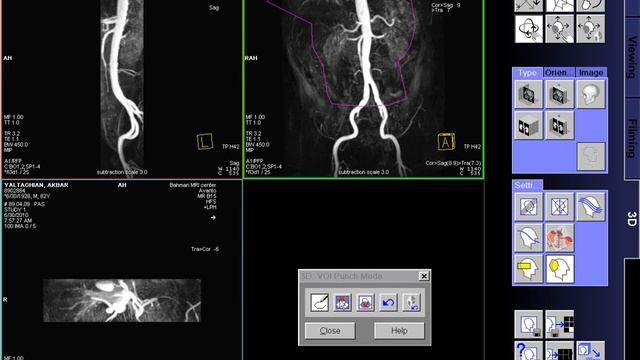The width and height of the screenshot is (640, 360).
Task: Open the first Settings icon with shaded head square
Action: [529, 207]
